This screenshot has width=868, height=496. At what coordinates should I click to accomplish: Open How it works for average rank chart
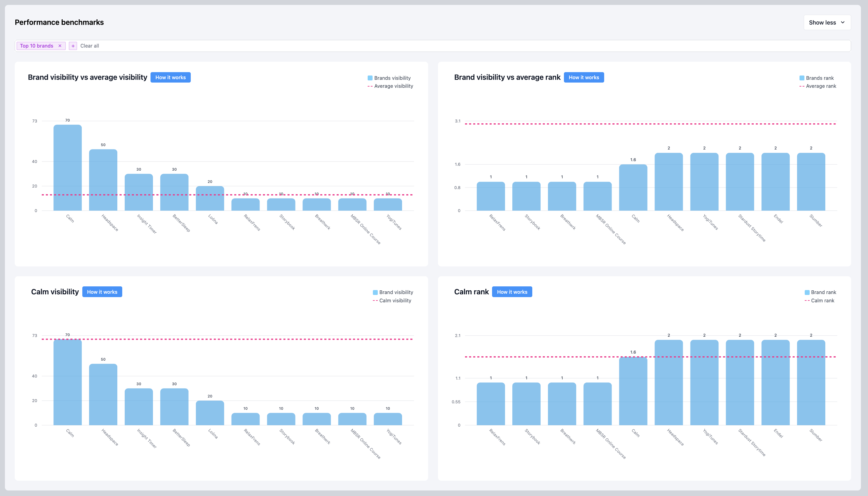tap(584, 77)
